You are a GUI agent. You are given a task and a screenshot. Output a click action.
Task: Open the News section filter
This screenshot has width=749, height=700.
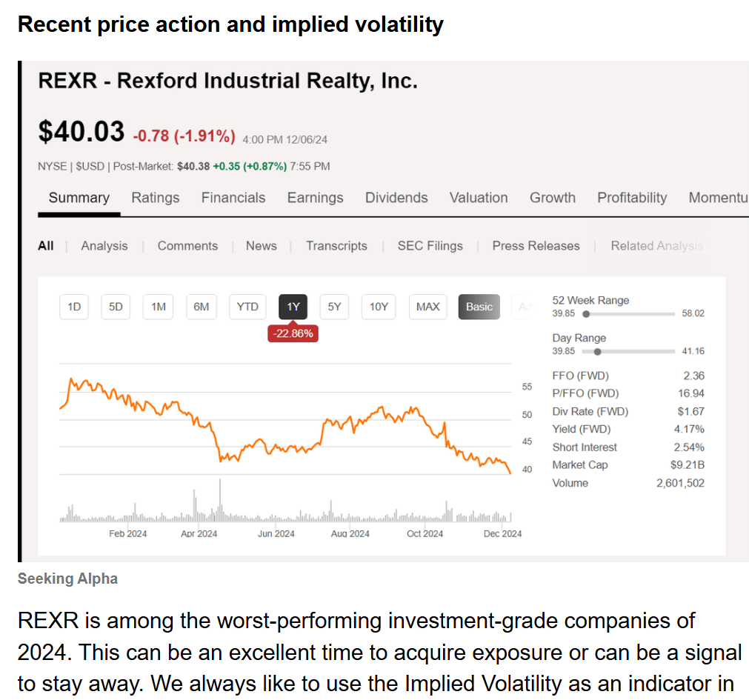[x=261, y=245]
